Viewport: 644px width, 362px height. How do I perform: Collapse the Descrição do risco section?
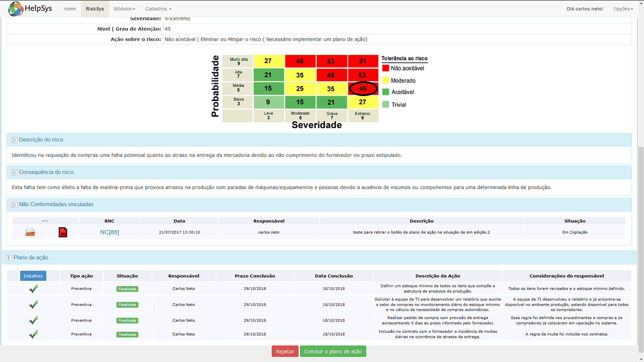(15, 140)
